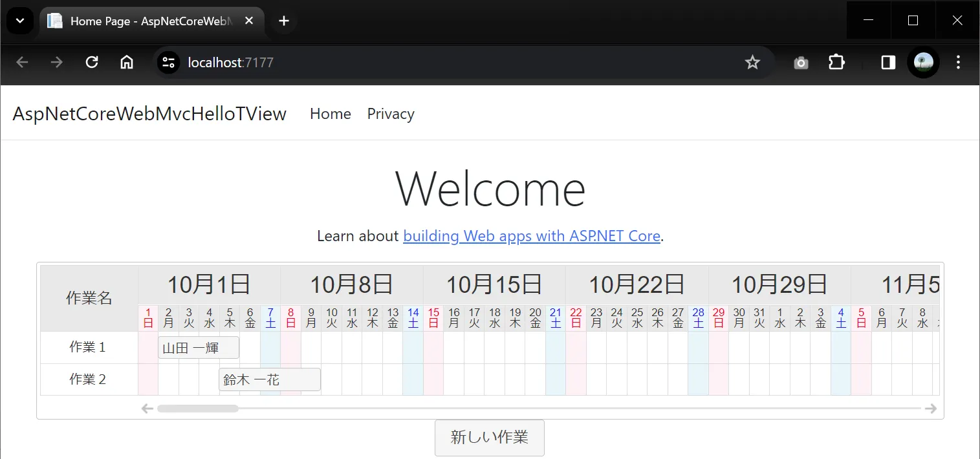Screen dimensions: 980x459
Task: Open site information icon beside the URL
Action: (168, 62)
